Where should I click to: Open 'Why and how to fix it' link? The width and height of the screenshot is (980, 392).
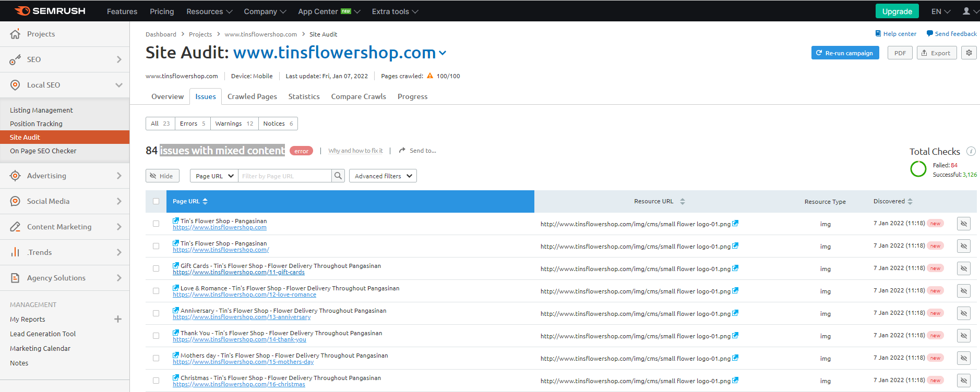tap(355, 151)
